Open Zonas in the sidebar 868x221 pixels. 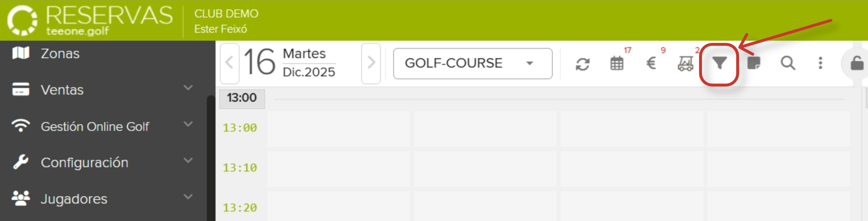pos(60,53)
